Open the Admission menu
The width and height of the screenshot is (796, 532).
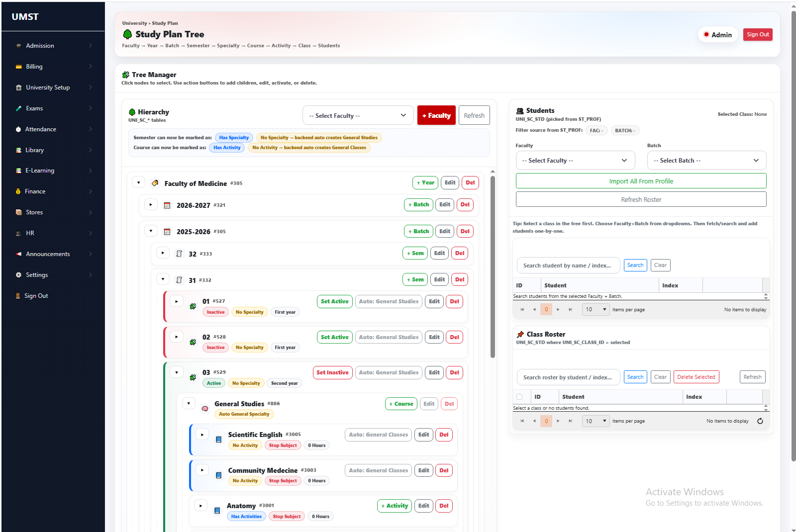coord(53,46)
